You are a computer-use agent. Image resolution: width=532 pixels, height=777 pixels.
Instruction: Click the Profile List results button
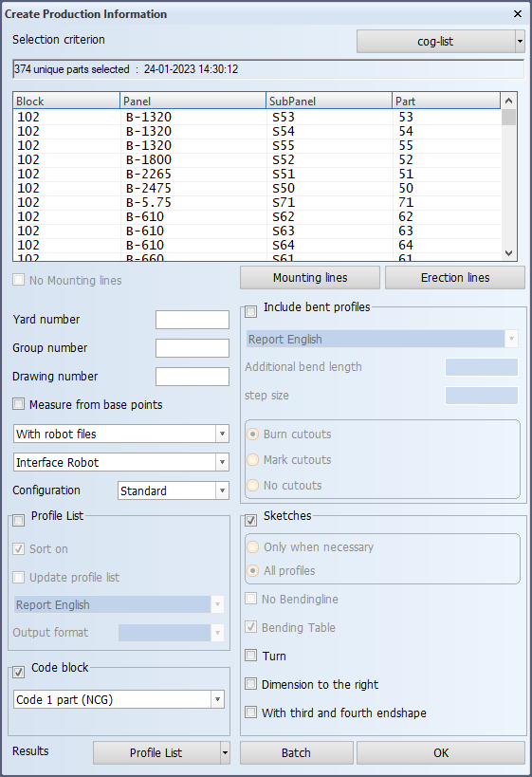pos(156,753)
